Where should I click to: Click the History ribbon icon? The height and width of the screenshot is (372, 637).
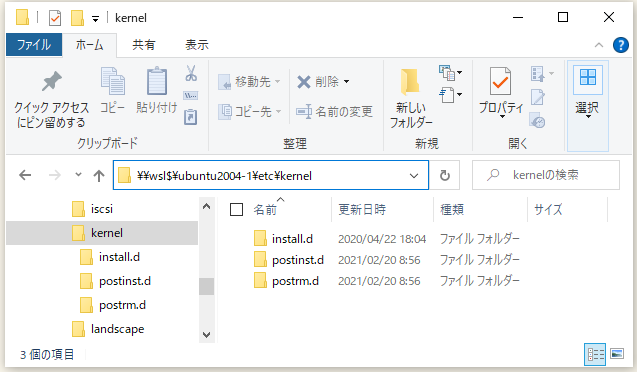[537, 120]
